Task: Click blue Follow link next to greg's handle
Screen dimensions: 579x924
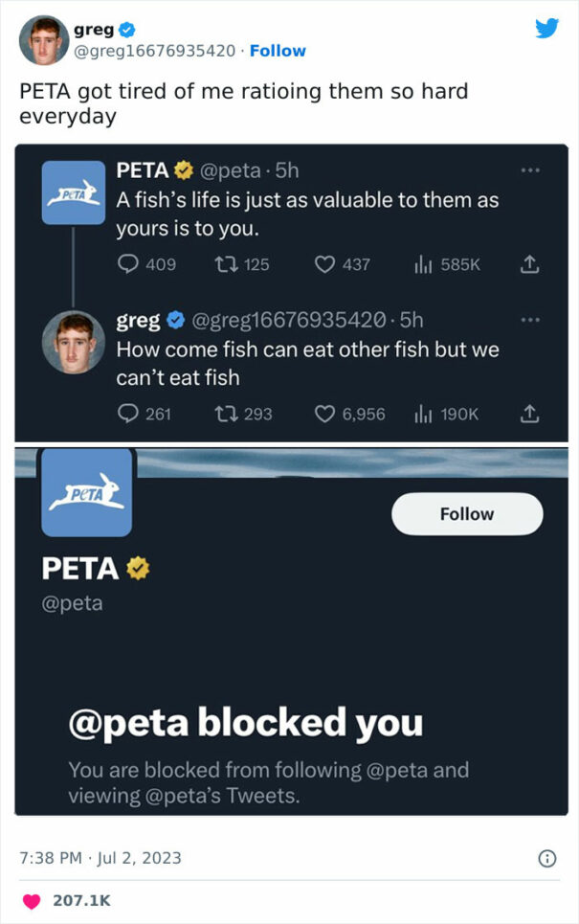Action: click(278, 51)
